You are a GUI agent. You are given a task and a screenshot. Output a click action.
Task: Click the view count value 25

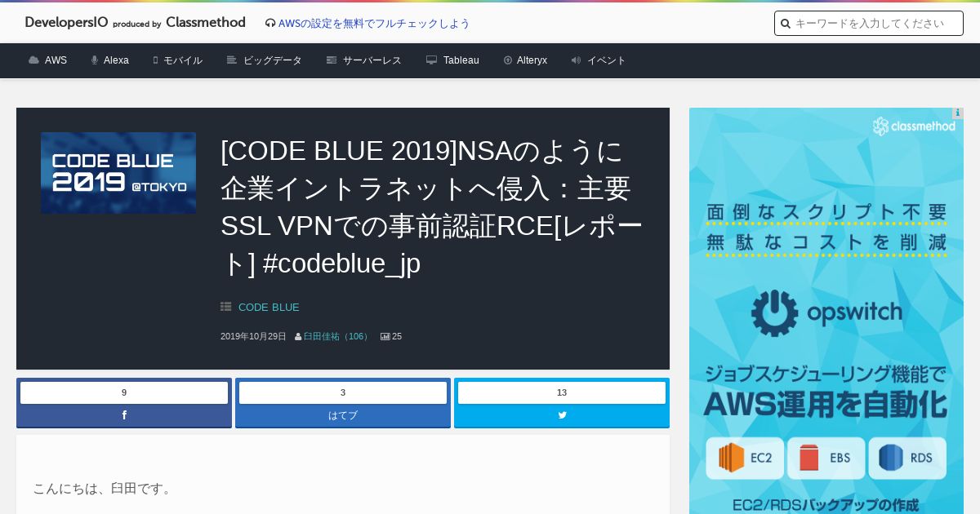[397, 336]
